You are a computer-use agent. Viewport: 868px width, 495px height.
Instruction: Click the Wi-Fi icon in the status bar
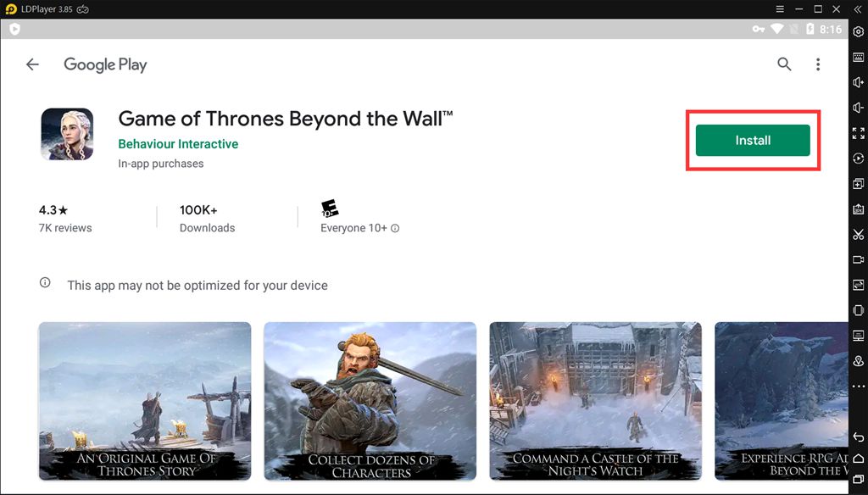777,29
